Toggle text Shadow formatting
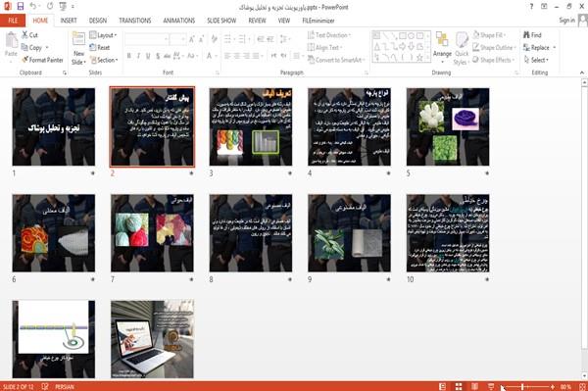The width and height of the screenshot is (588, 391). pos(158,56)
